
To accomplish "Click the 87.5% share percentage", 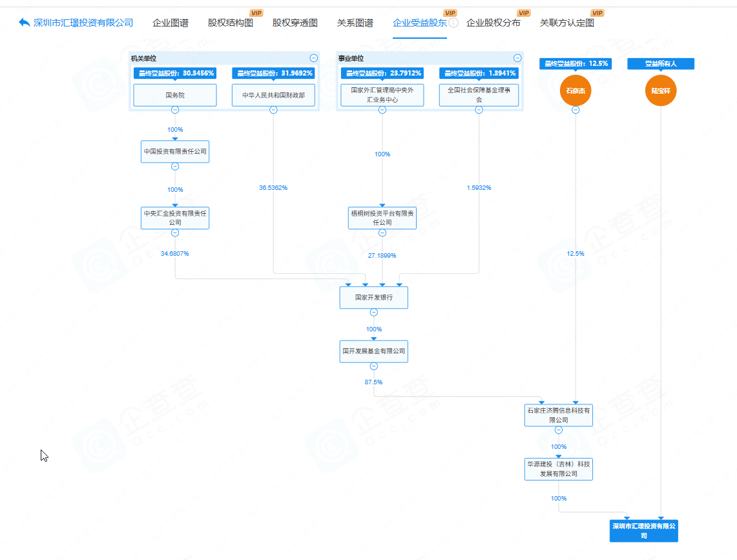I will (374, 382).
